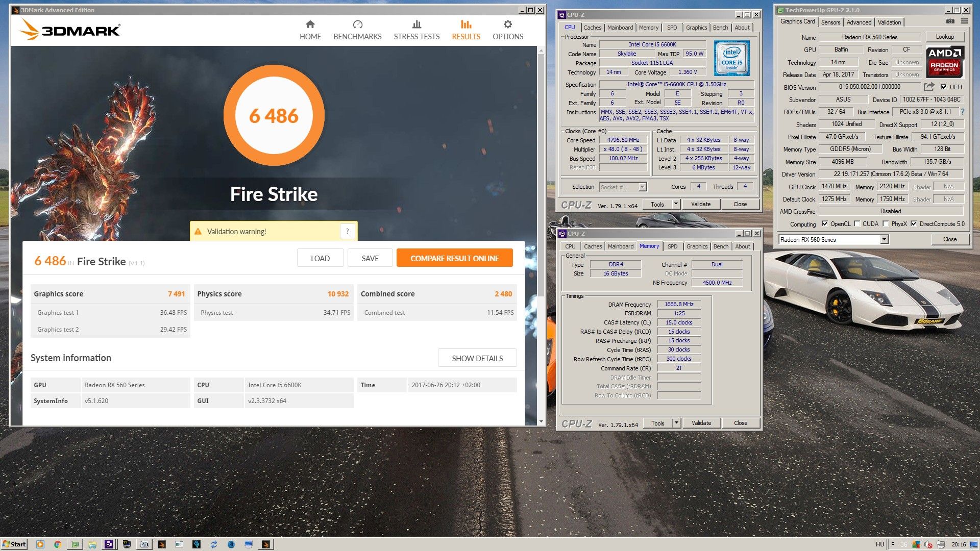Image resolution: width=980 pixels, height=551 pixels.
Task: Click COMPARE RESULT ONLINE button
Action: coord(454,258)
